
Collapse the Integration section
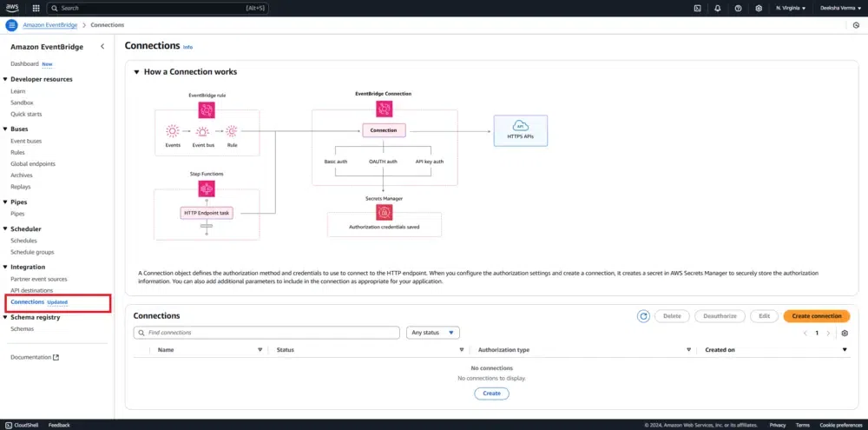5,267
